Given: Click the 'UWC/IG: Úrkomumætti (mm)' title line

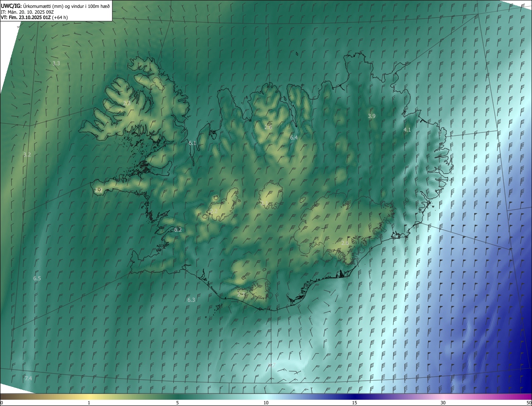Looking at the screenshot, I should [x=55, y=6].
